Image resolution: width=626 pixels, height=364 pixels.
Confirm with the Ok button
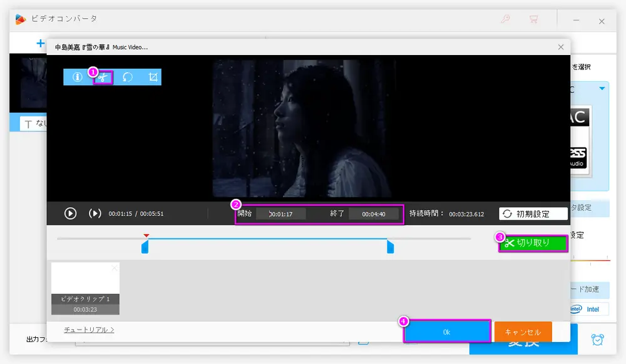446,332
